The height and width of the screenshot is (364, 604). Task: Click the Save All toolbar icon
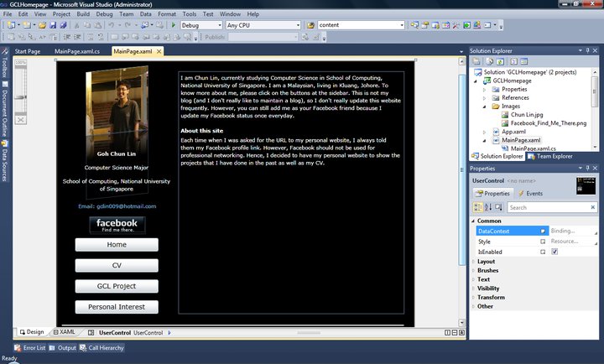63,26
